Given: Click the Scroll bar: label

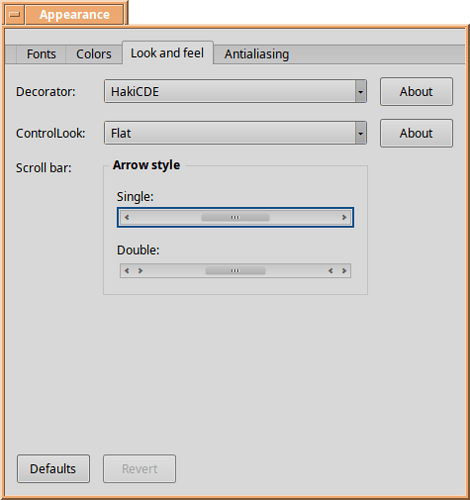Looking at the screenshot, I should [44, 168].
